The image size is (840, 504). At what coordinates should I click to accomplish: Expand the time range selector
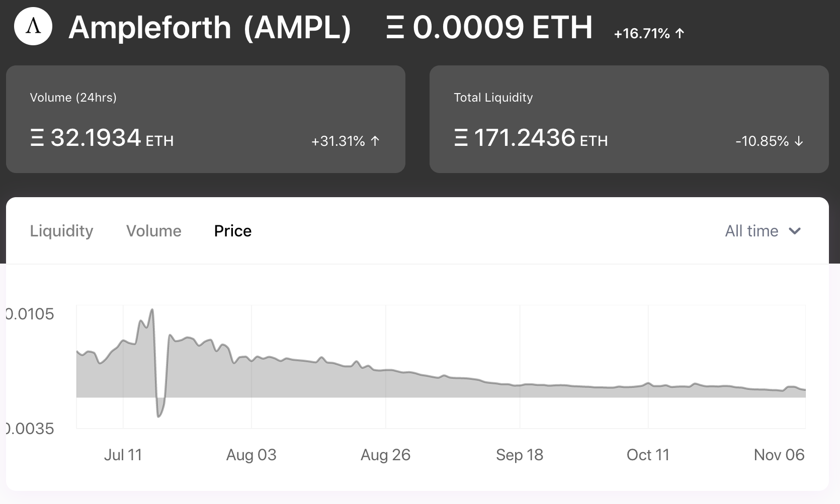click(x=763, y=231)
